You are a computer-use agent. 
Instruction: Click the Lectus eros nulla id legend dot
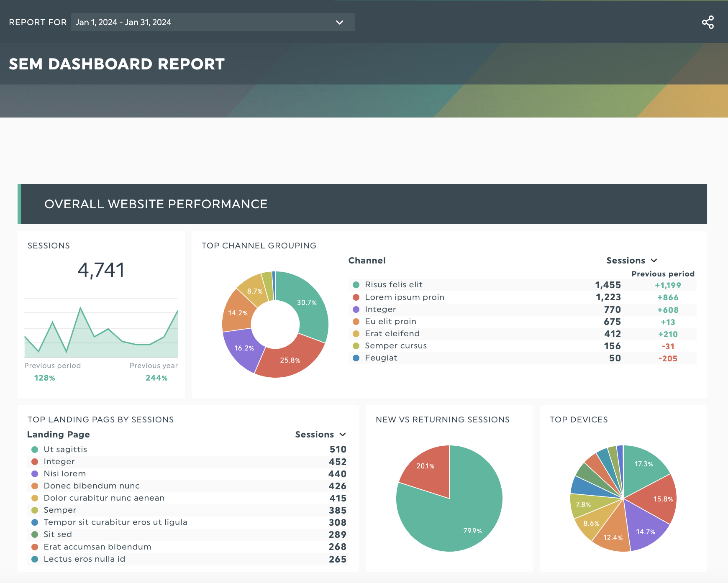tap(35, 559)
